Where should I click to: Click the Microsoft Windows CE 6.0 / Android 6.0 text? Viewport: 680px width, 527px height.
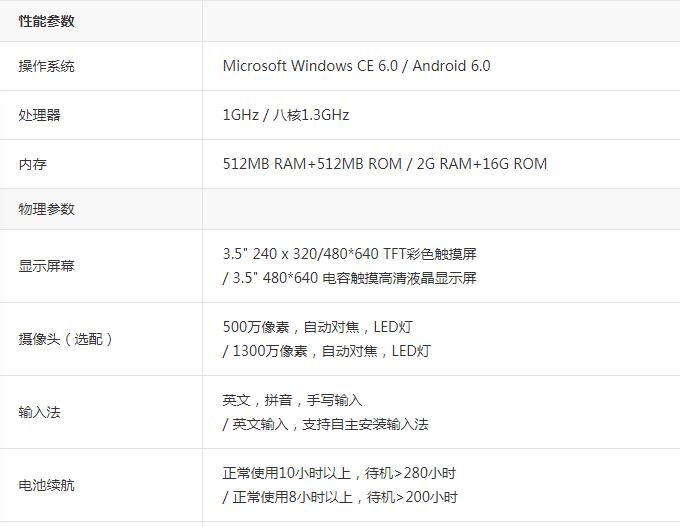tap(356, 66)
